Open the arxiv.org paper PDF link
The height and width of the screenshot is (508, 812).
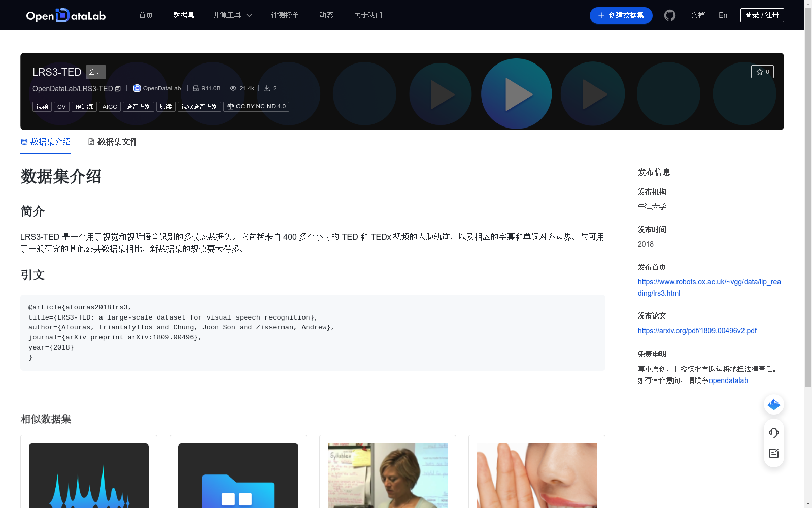coord(697,331)
